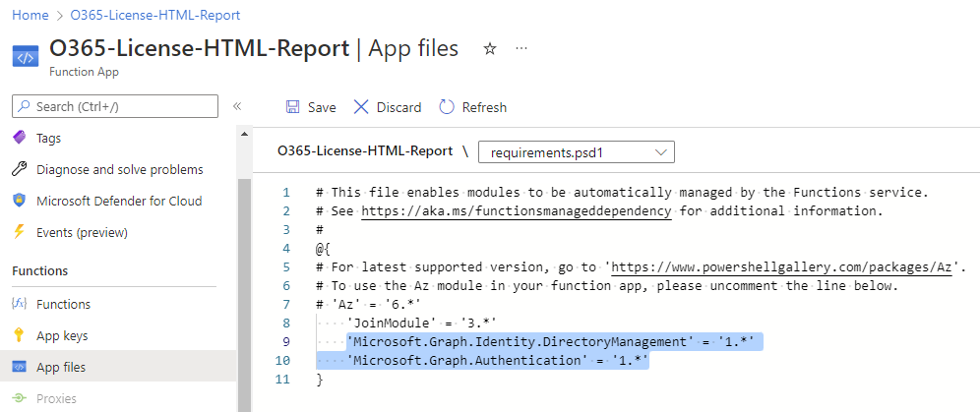980x412 pixels.
Task: Favorite the app with the star icon
Action: click(490, 49)
